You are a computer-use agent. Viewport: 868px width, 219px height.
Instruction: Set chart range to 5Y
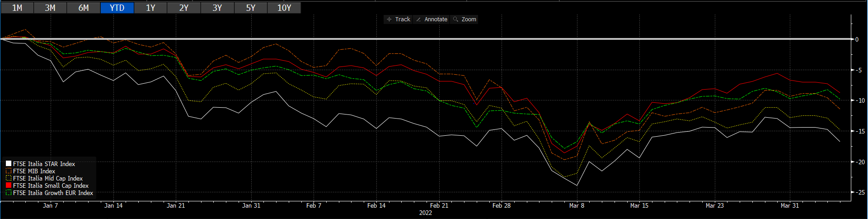tap(251, 8)
